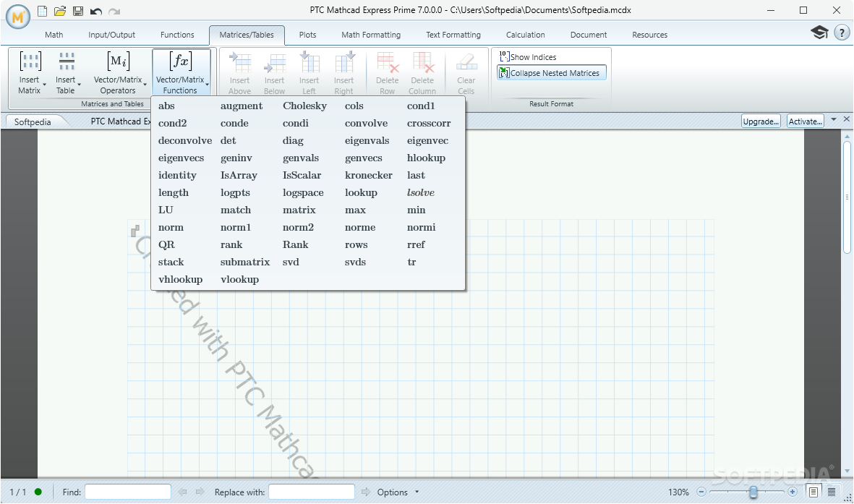The height and width of the screenshot is (504, 854).
Task: Open the Input/Output ribbon tab
Action: tap(111, 35)
